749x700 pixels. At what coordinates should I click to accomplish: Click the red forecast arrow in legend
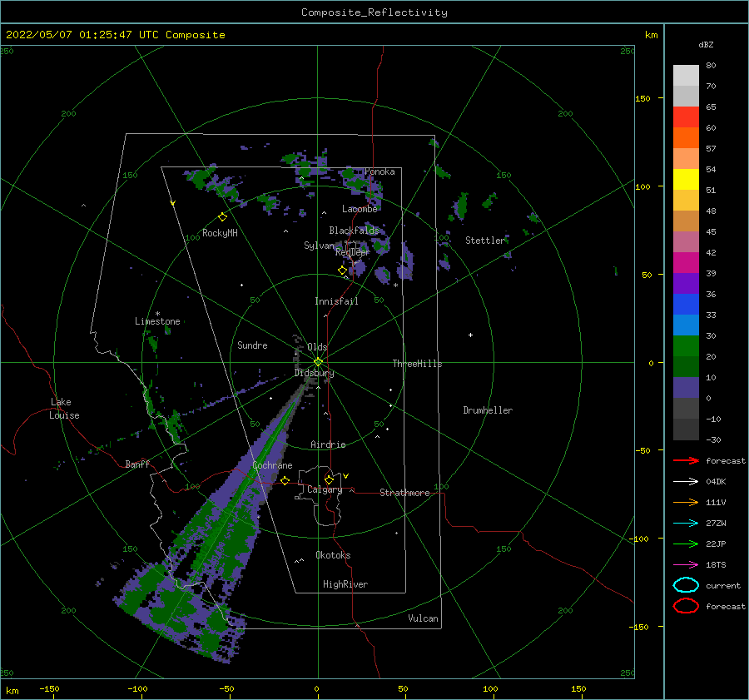coord(686,460)
